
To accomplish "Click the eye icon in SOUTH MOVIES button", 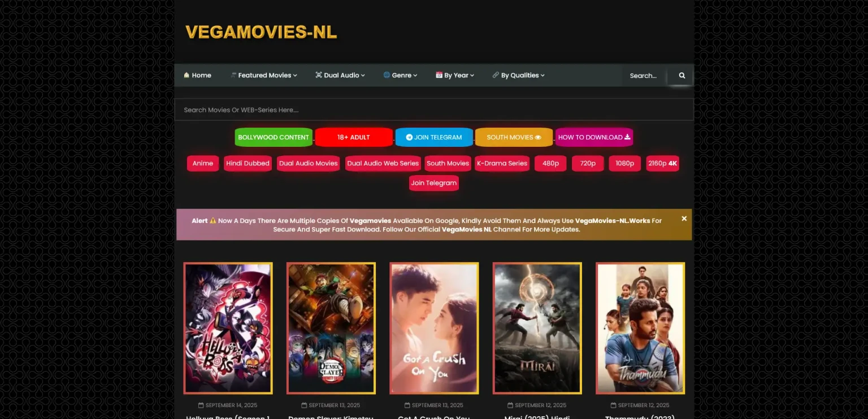I will point(538,137).
